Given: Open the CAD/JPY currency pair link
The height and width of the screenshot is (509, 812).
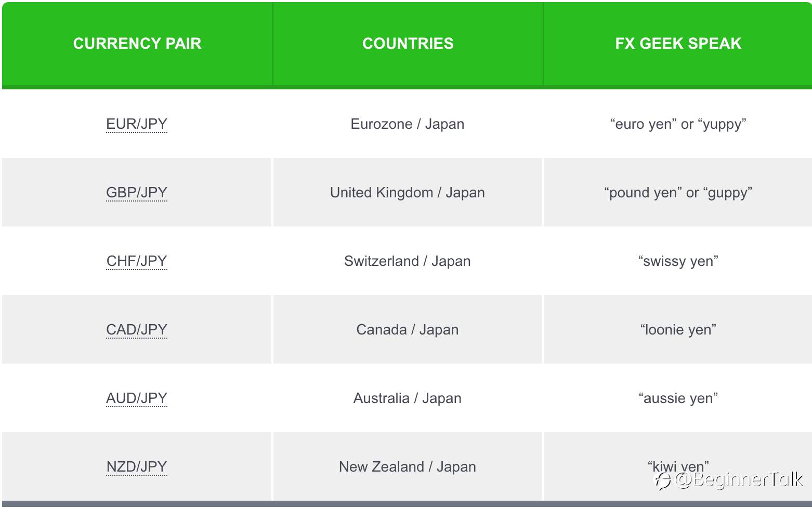Looking at the screenshot, I should (x=137, y=330).
